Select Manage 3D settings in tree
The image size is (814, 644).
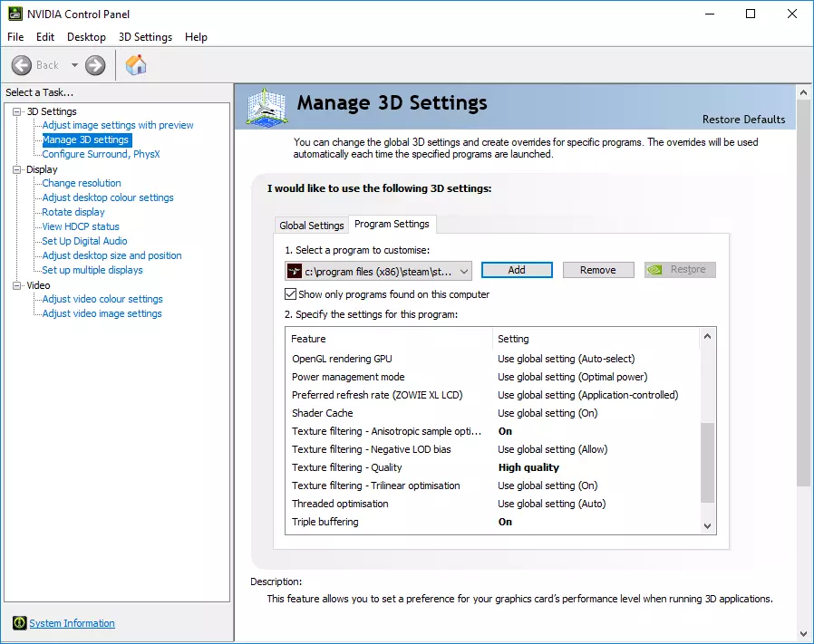coord(86,139)
